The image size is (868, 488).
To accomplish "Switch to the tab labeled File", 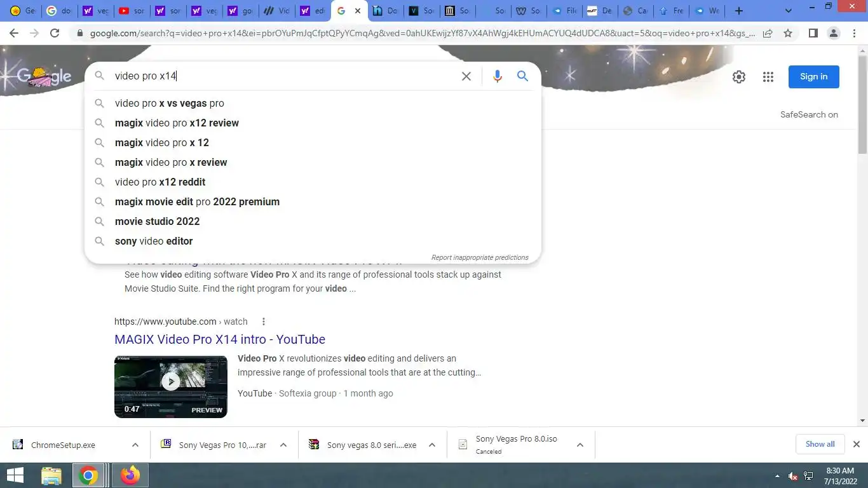I will [x=566, y=11].
